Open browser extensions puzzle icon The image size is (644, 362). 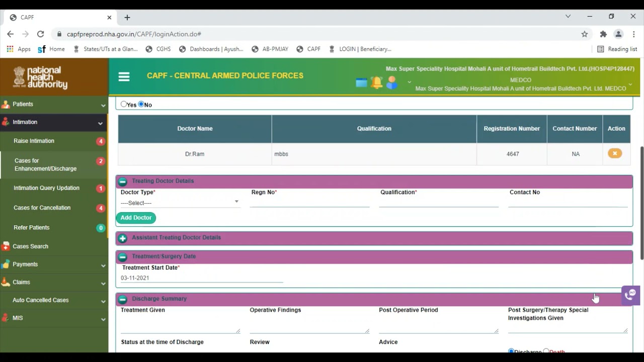603,34
